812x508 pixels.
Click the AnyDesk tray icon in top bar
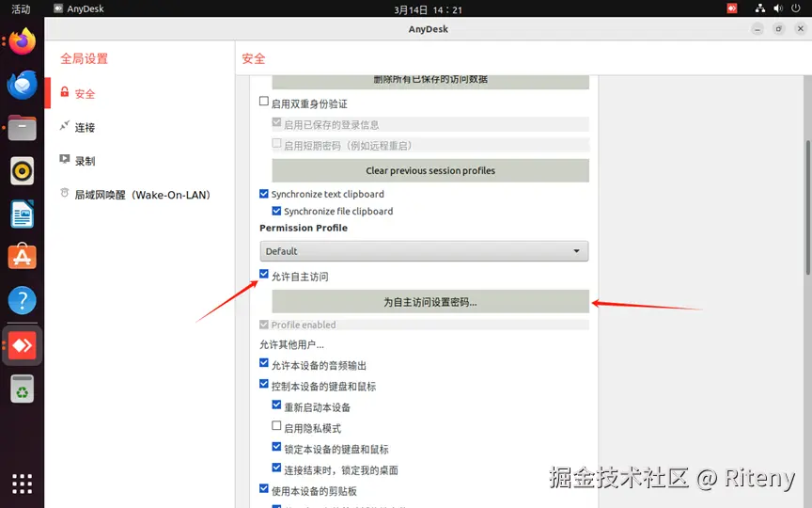point(732,8)
